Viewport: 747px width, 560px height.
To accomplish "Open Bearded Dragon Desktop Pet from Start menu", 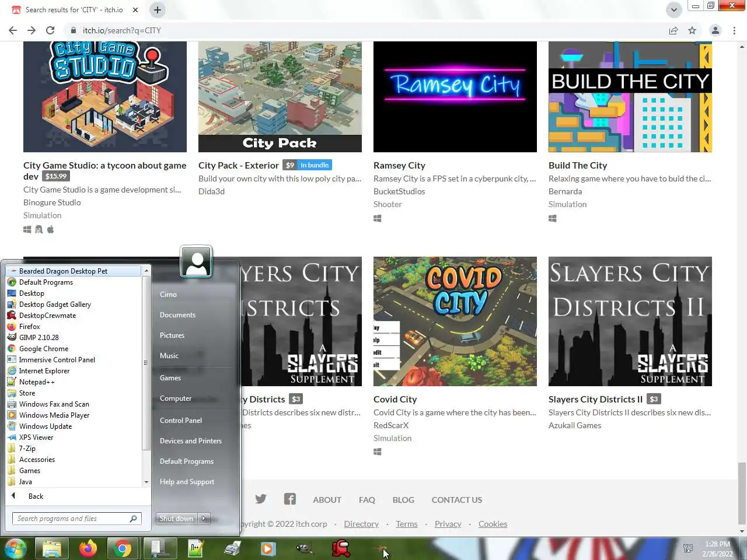I will tap(74, 271).
